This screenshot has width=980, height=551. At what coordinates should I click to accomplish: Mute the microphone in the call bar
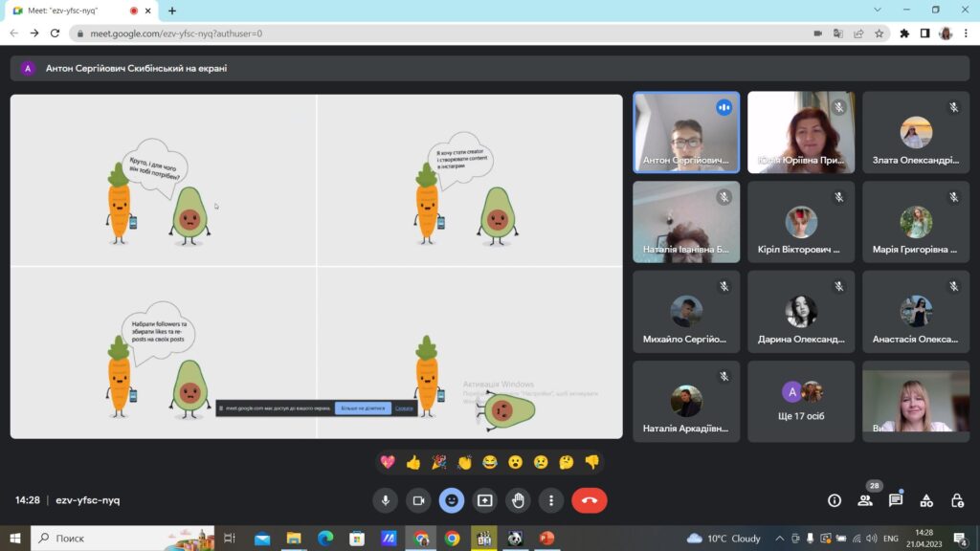[386, 500]
